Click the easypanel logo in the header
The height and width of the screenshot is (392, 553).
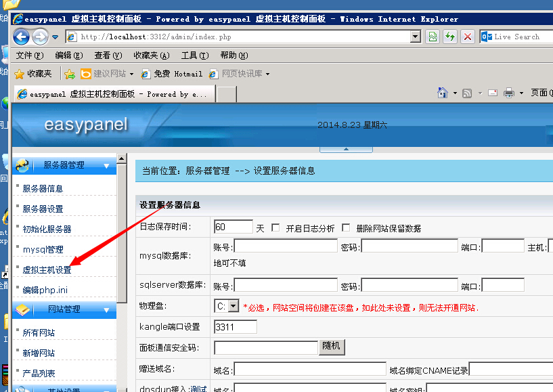coord(86,125)
